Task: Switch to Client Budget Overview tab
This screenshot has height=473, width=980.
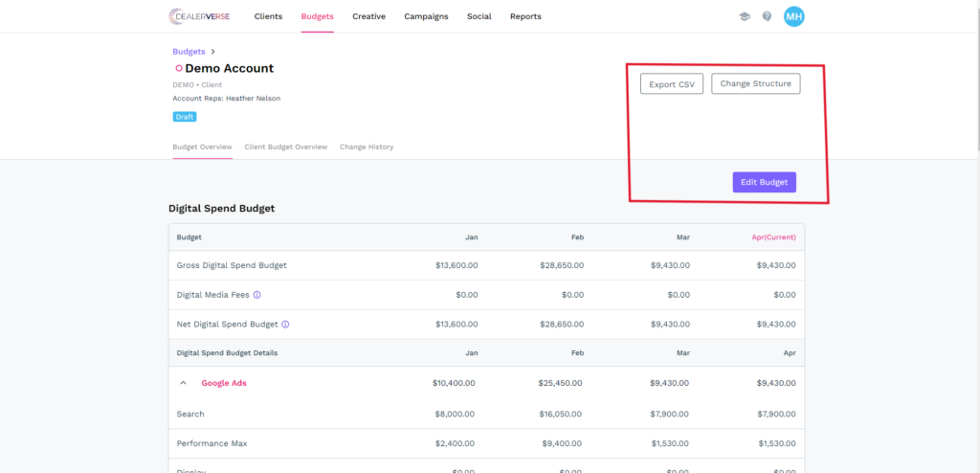Action: tap(285, 147)
